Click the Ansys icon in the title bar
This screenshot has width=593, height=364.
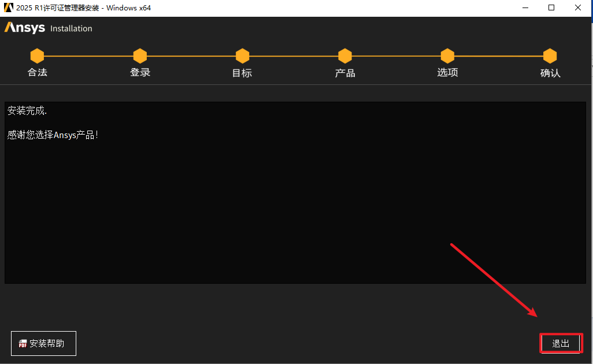click(8, 8)
